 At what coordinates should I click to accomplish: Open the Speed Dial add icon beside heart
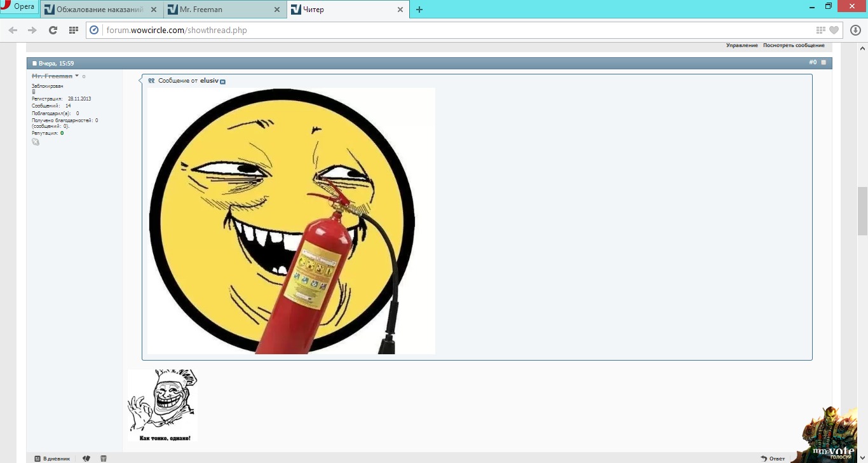[821, 30]
